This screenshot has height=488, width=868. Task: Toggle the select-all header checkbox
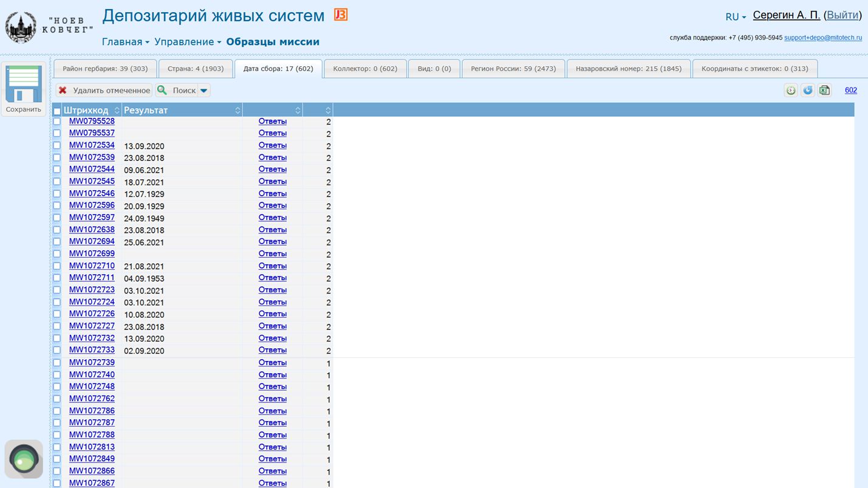point(57,111)
